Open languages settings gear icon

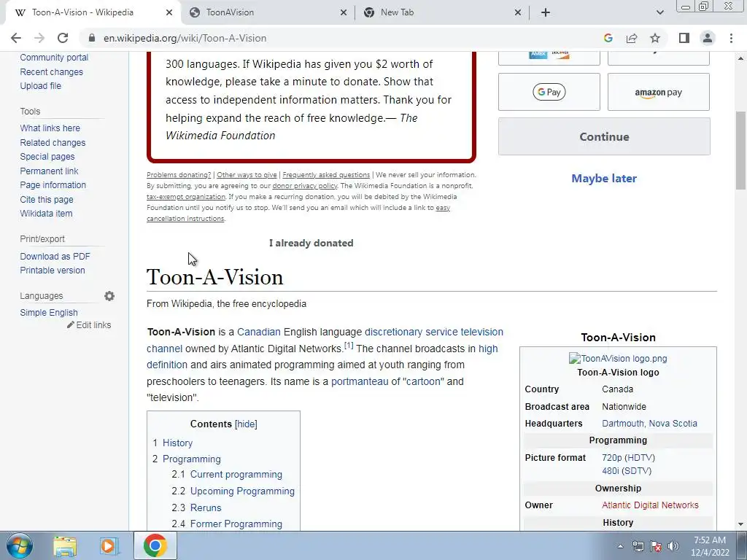point(109,296)
